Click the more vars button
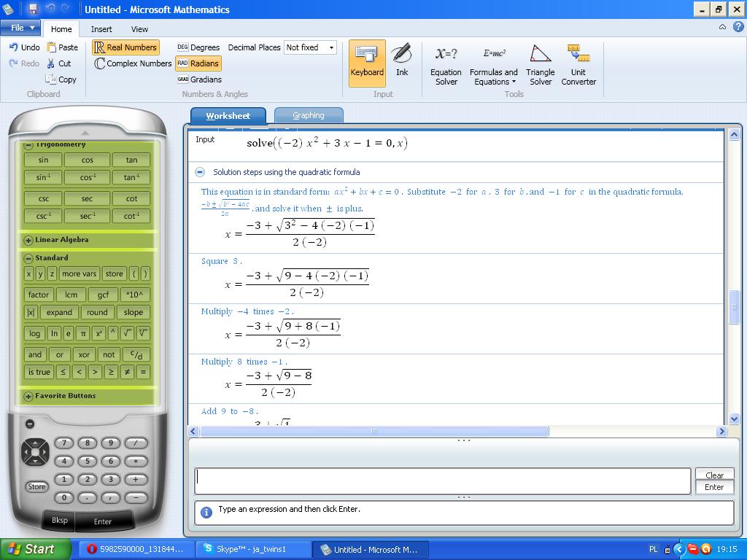747x560 pixels. (79, 274)
